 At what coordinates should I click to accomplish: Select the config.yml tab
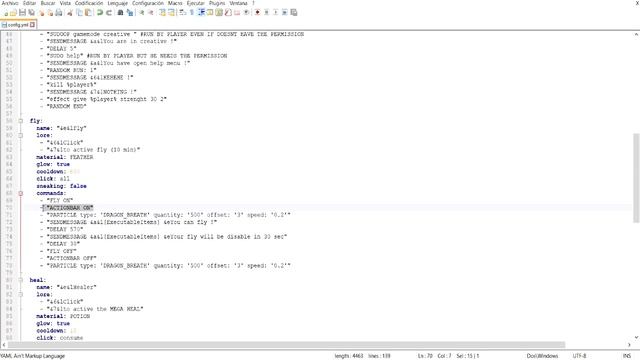point(18,24)
